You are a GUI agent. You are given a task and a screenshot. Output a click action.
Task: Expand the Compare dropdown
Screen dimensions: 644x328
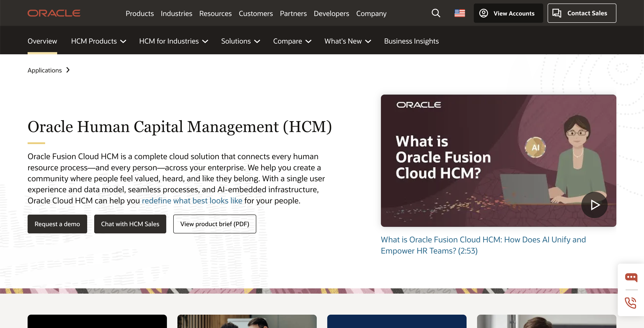point(292,41)
